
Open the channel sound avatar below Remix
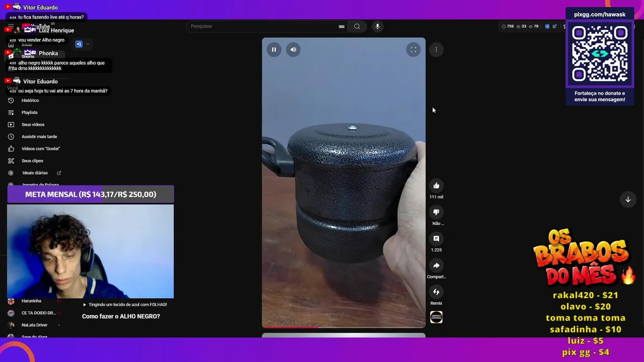tap(436, 317)
